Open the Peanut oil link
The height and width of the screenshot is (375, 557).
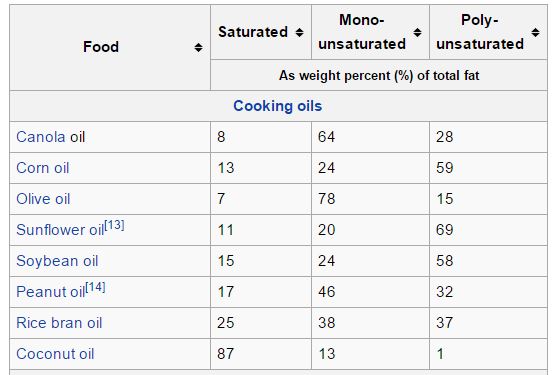51,292
